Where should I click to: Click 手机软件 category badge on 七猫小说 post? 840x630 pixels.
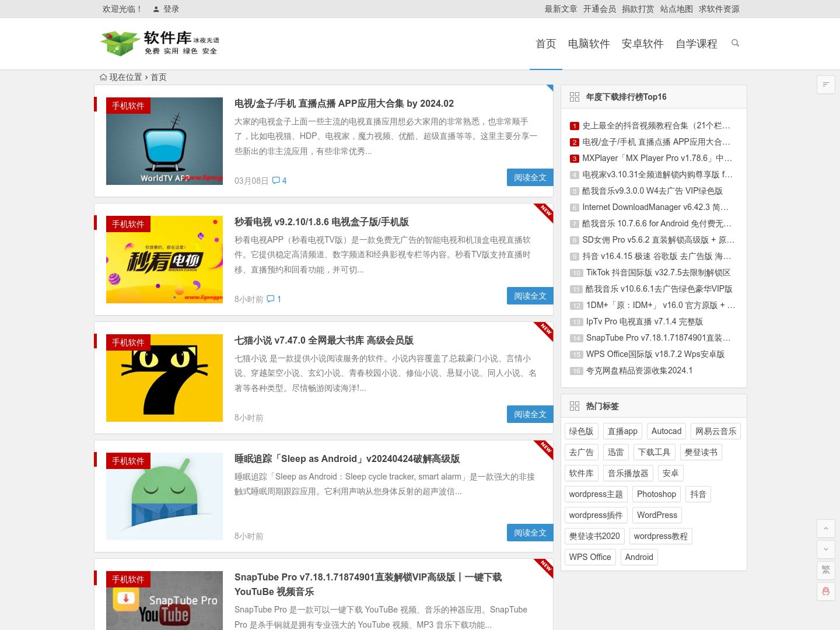128,342
